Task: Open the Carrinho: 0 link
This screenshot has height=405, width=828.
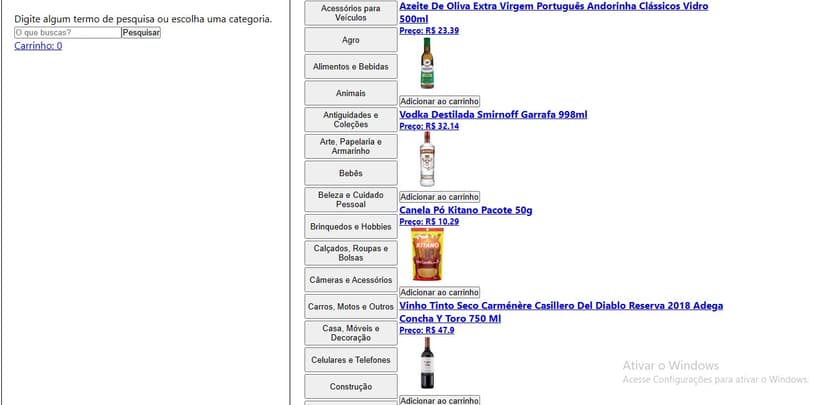Action: pos(38,46)
